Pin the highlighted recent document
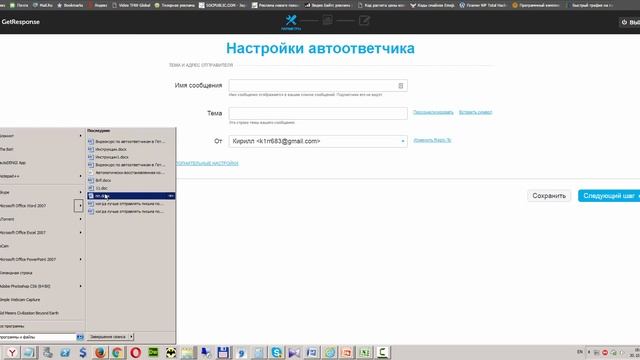 coord(171,196)
